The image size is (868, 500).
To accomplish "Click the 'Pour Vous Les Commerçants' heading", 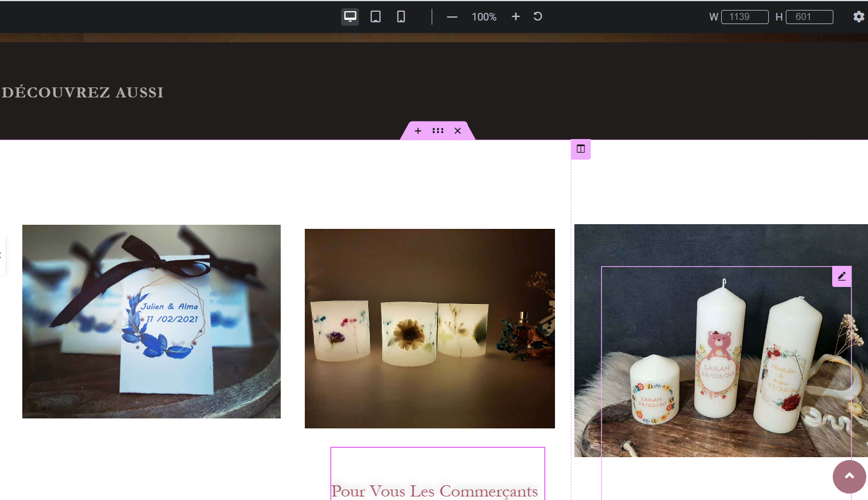I will [x=435, y=491].
